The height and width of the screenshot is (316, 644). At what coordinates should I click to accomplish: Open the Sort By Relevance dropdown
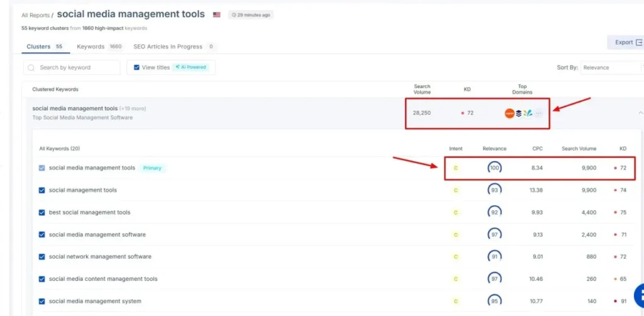(610, 67)
